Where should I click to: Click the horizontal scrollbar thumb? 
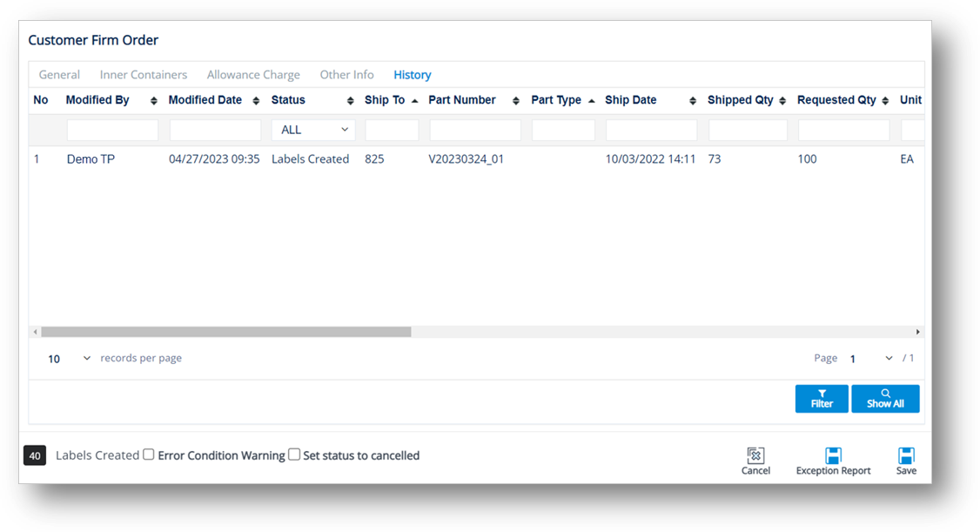click(x=225, y=332)
